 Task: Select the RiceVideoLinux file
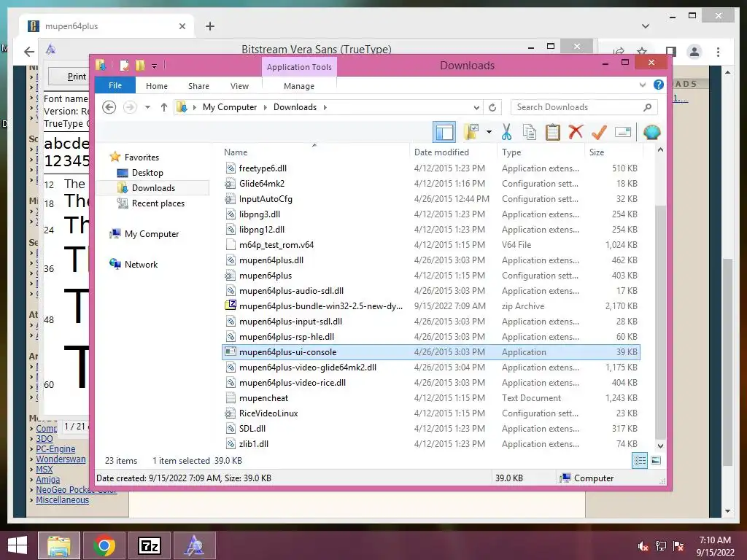(x=431, y=413)
